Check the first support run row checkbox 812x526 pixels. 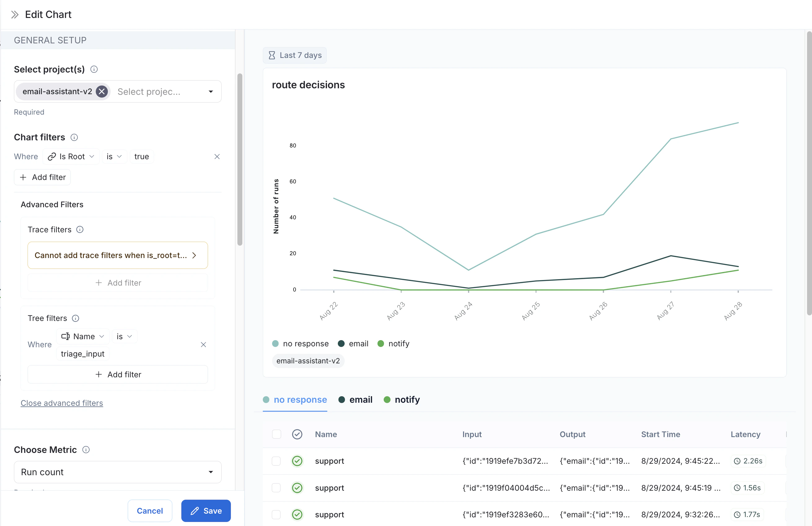click(276, 461)
